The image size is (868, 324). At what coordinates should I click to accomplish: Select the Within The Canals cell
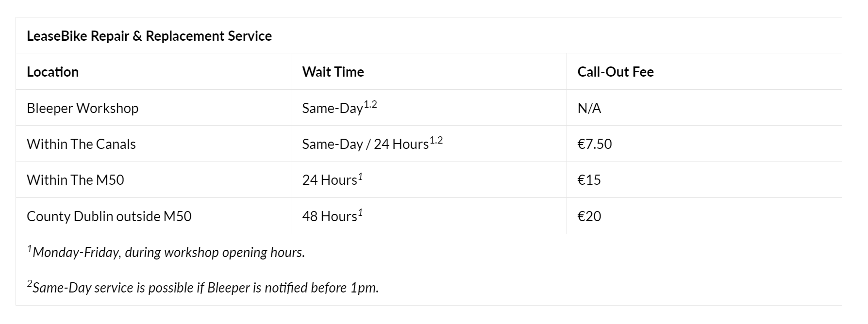coord(81,144)
